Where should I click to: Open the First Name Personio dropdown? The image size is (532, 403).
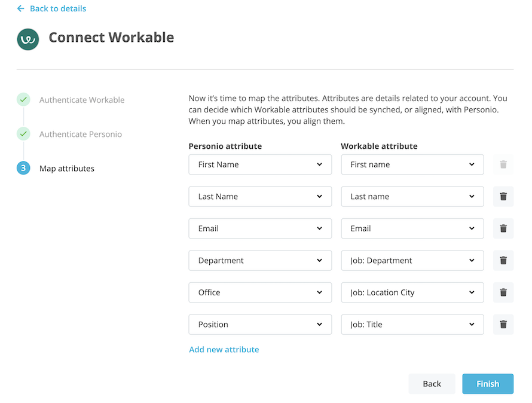point(260,164)
